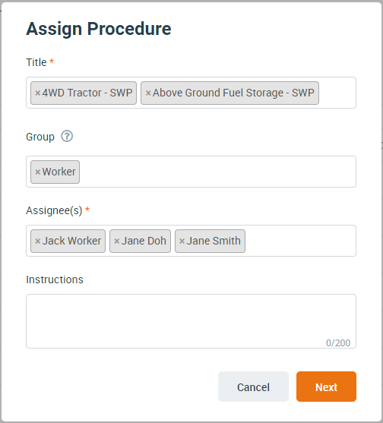
Task: Remove Above Ground Fuel Storage tag
Action: pyautogui.click(x=148, y=93)
